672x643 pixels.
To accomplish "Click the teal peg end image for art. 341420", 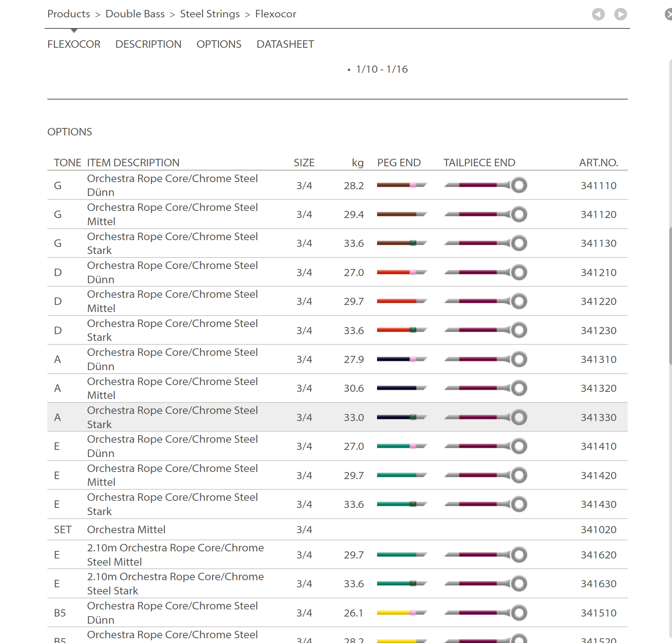I will (402, 475).
